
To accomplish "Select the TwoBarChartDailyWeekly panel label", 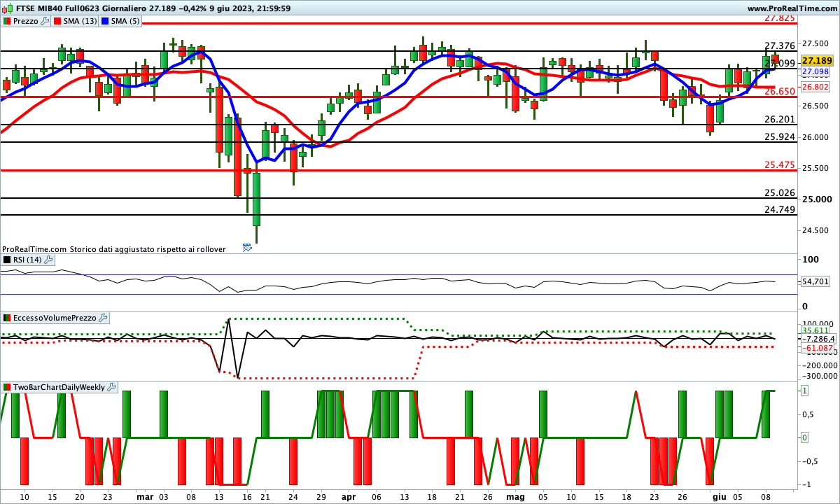I will click(59, 386).
